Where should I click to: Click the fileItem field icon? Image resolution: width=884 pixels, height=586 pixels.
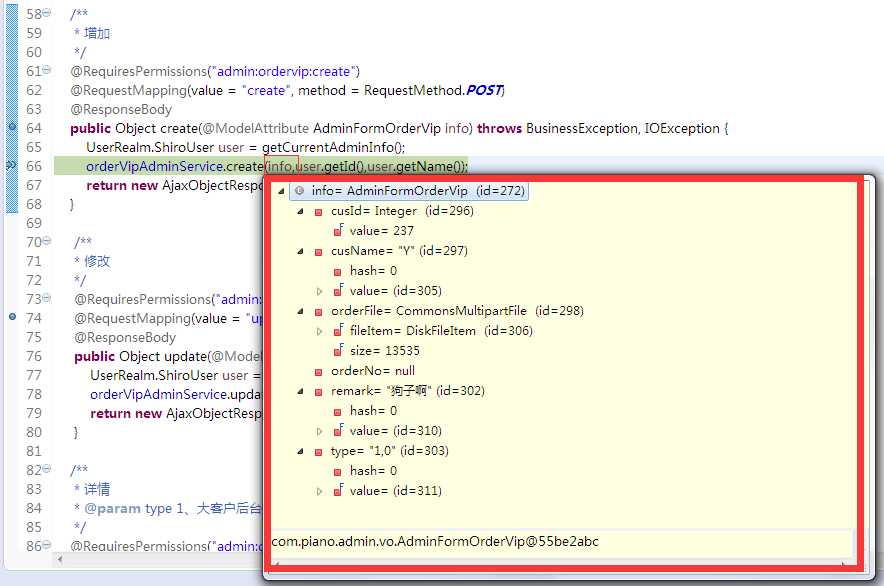[338, 330]
